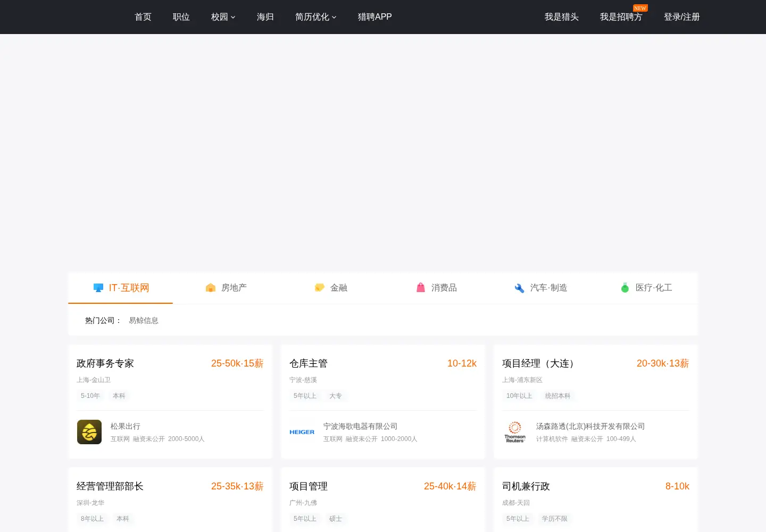Open the 松果出行 company logo
The height and width of the screenshot is (532, 766).
(x=89, y=432)
